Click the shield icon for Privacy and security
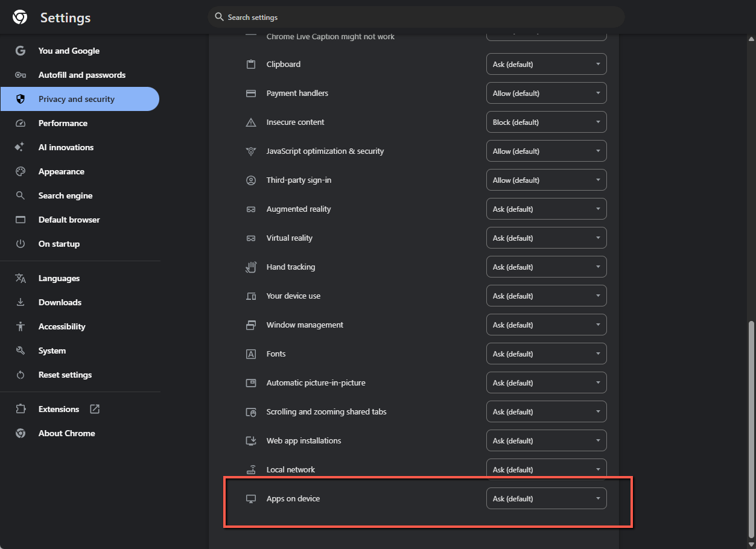The height and width of the screenshot is (549, 756). click(x=21, y=99)
